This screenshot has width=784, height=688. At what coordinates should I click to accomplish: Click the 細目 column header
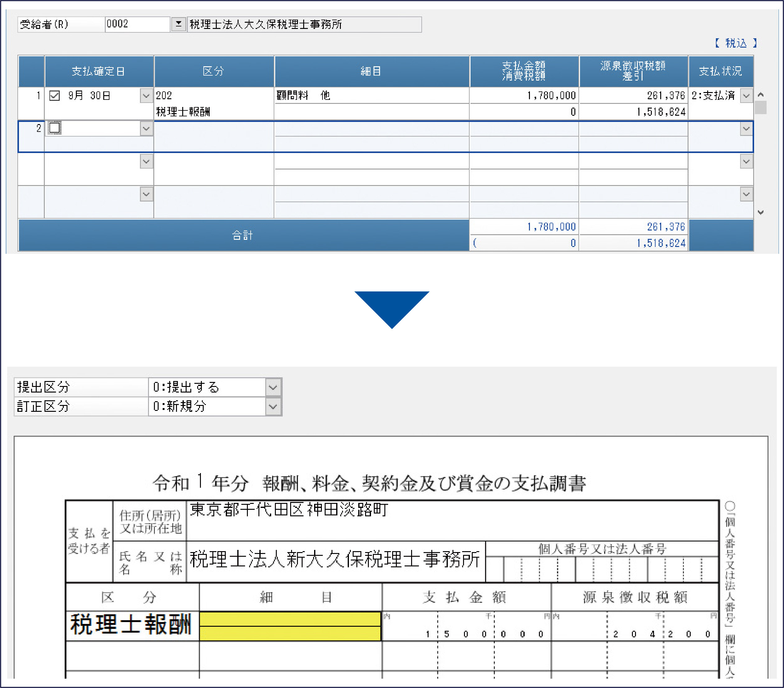371,71
